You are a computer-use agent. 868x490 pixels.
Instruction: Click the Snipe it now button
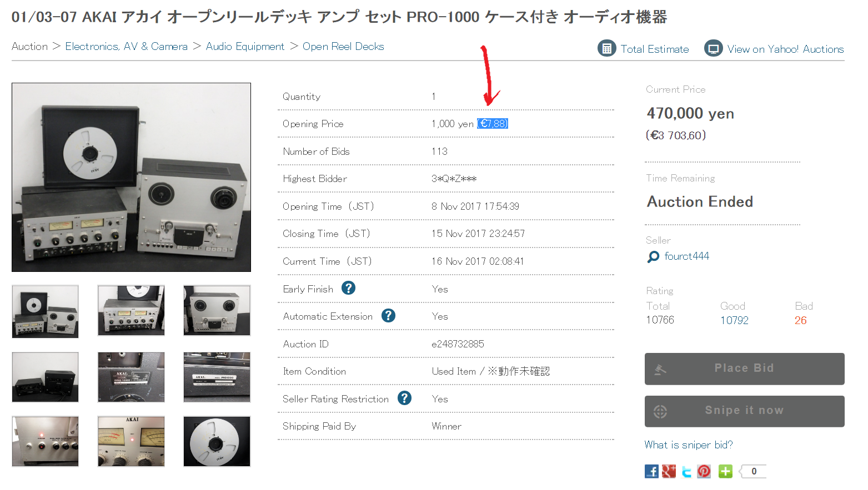[744, 411]
